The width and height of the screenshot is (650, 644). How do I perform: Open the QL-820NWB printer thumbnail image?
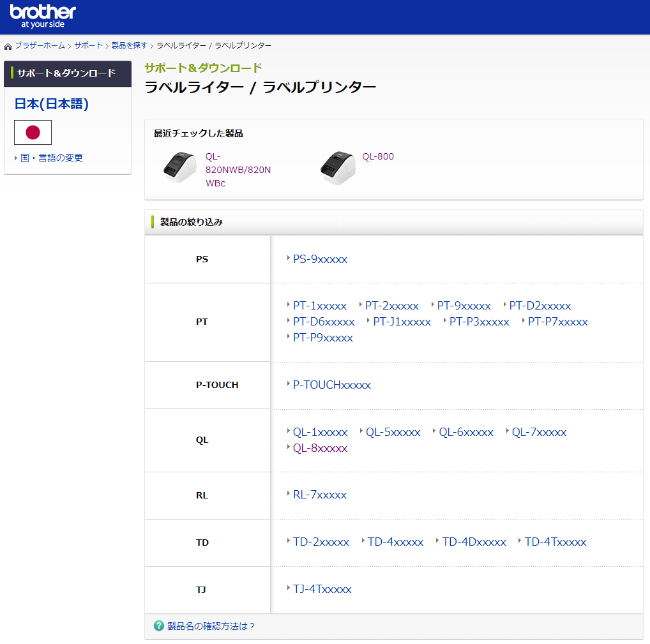[x=179, y=167]
